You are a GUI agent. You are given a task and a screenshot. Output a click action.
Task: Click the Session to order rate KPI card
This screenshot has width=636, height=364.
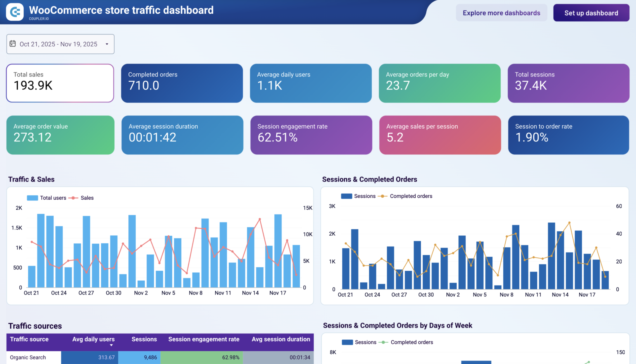568,135
